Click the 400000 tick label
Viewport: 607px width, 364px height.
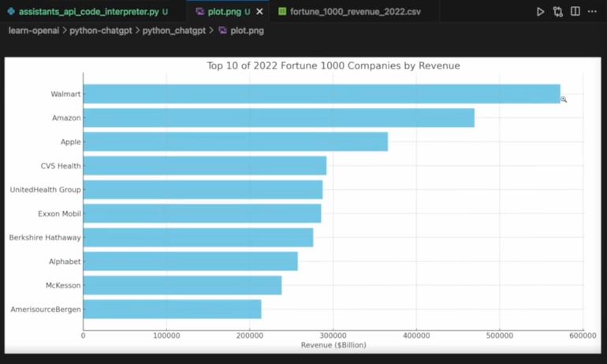[x=416, y=336]
